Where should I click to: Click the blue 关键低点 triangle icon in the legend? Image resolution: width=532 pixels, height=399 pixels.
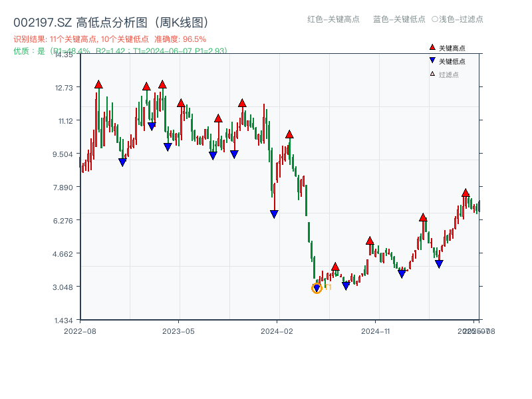(x=431, y=59)
